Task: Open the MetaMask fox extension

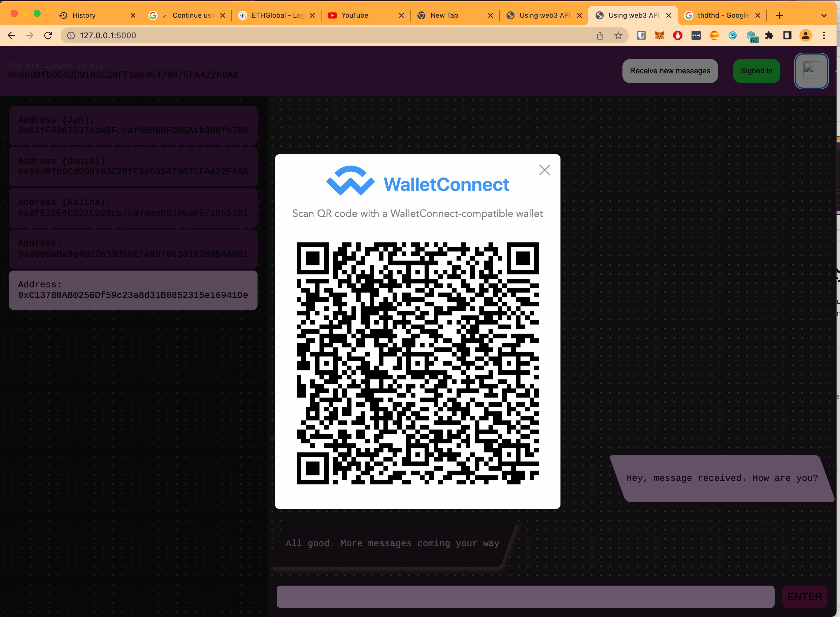Action: (x=660, y=35)
